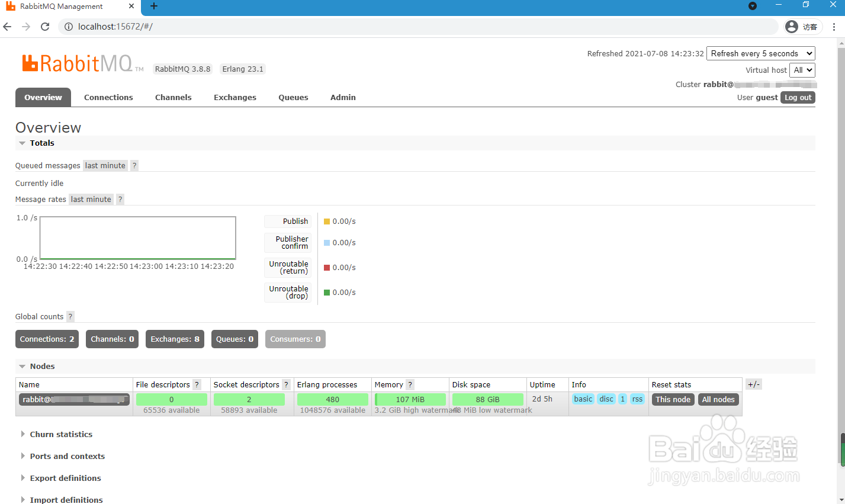845x504 pixels.
Task: Change Message rates last minute range
Action: [91, 200]
